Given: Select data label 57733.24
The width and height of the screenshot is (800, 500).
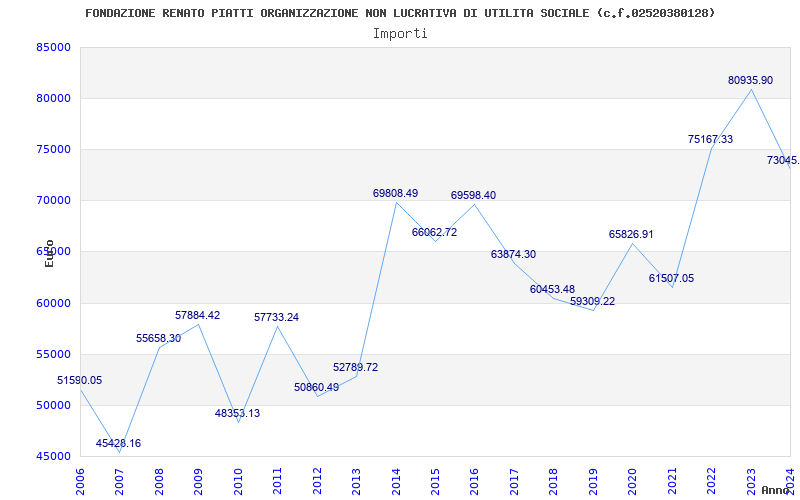Looking at the screenshot, I should pyautogui.click(x=277, y=317).
